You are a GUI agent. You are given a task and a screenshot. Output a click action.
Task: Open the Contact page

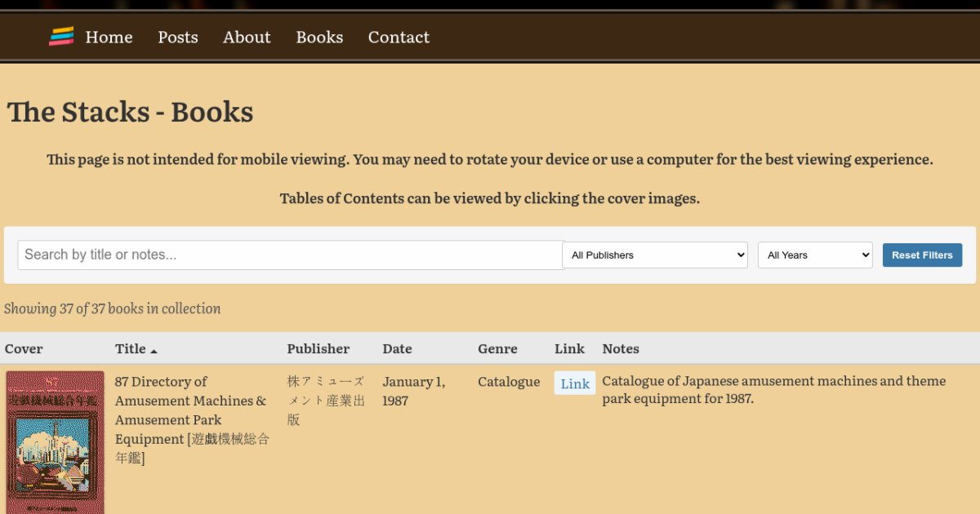click(x=399, y=37)
